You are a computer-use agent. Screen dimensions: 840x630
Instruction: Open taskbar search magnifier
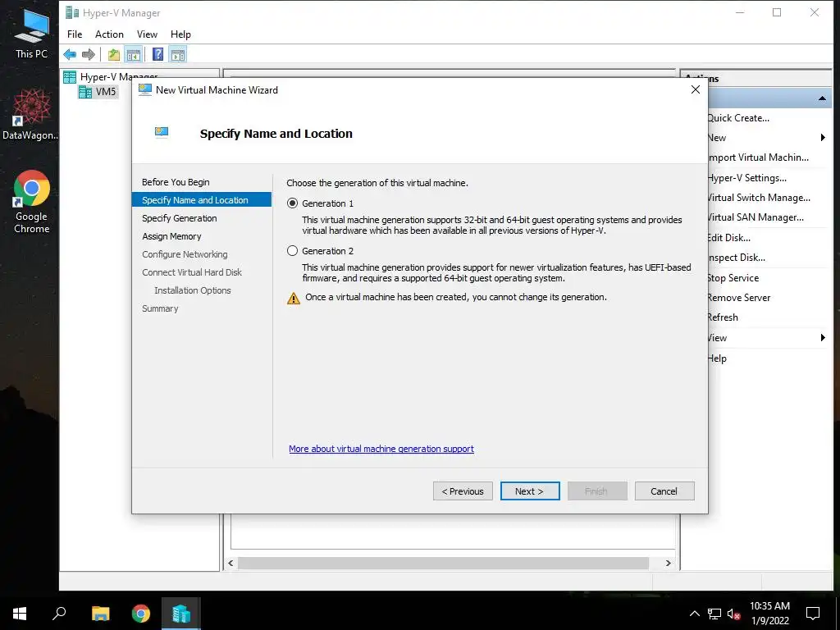(59, 614)
